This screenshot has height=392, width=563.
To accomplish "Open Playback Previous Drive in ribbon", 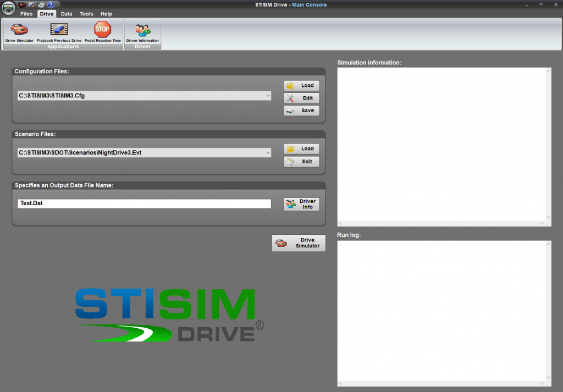I will coord(59,32).
